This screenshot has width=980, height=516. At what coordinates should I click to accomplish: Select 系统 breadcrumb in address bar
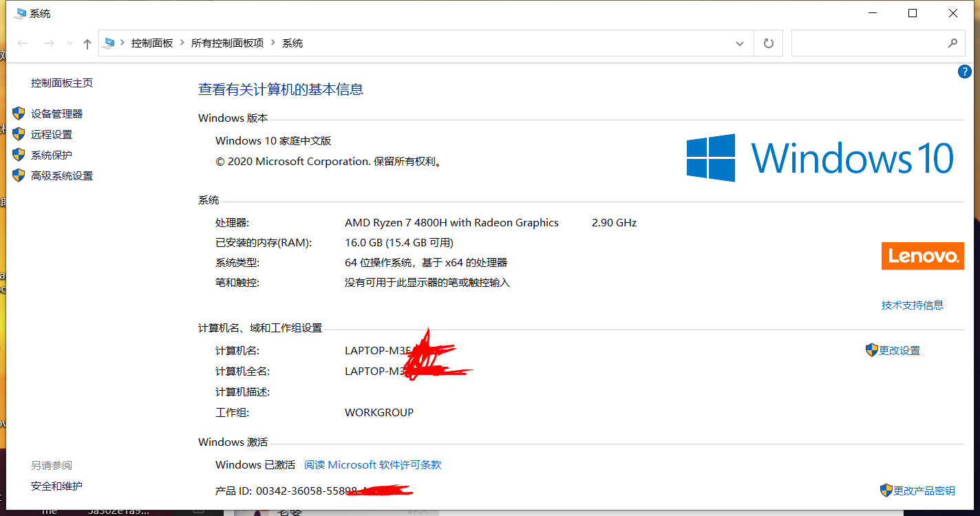click(292, 43)
